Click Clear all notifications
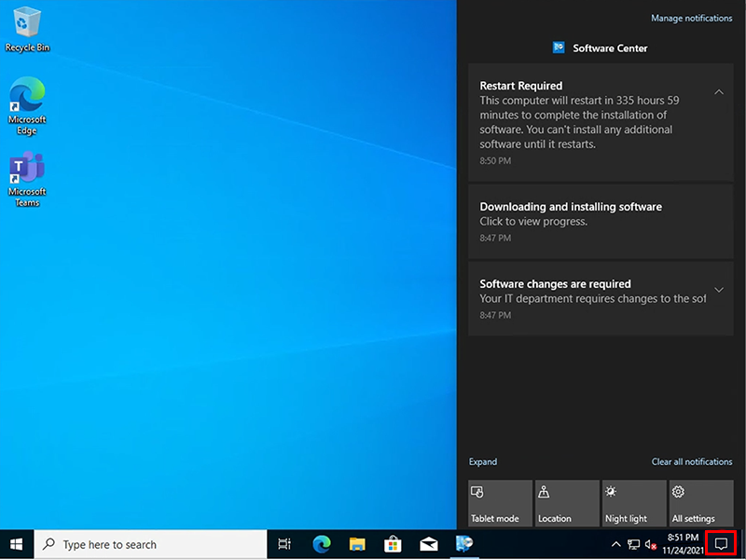Viewport: 746px width, 560px height. pyautogui.click(x=691, y=462)
